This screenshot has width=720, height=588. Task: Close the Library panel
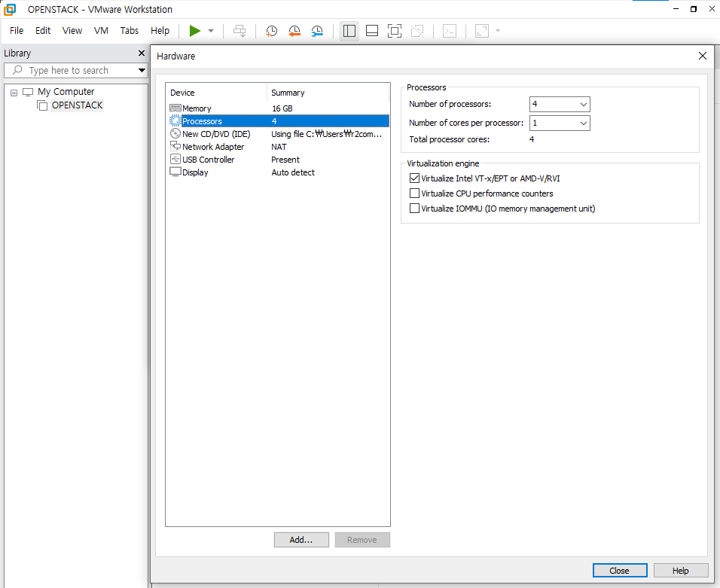point(142,53)
